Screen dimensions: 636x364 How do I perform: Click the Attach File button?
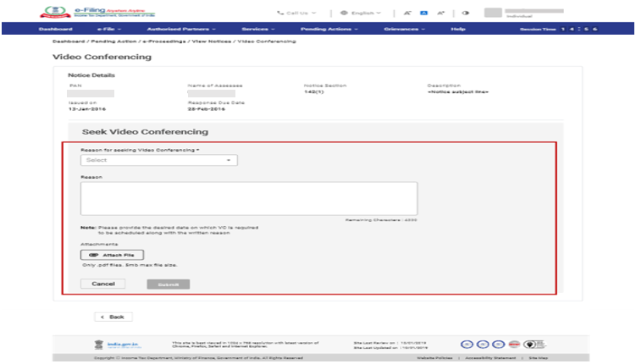112,254
